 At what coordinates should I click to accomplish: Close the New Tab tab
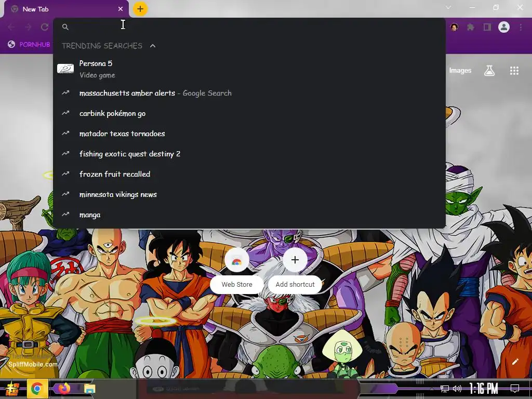click(121, 9)
